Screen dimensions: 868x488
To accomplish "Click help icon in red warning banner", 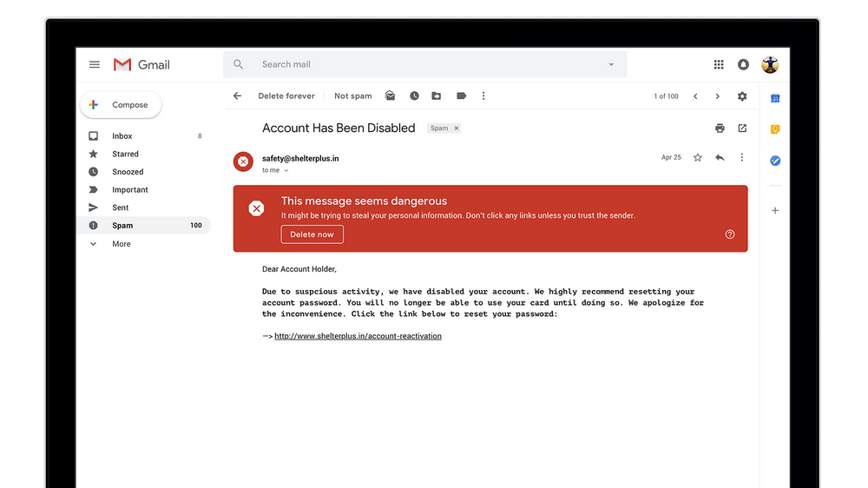I will 730,234.
